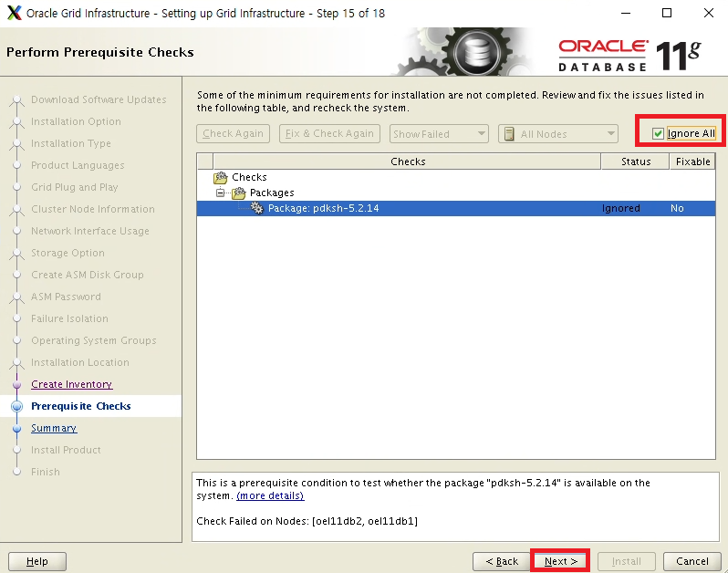Click the Cluster Node Information step
Screen dimensions: 728x573
click(93, 209)
